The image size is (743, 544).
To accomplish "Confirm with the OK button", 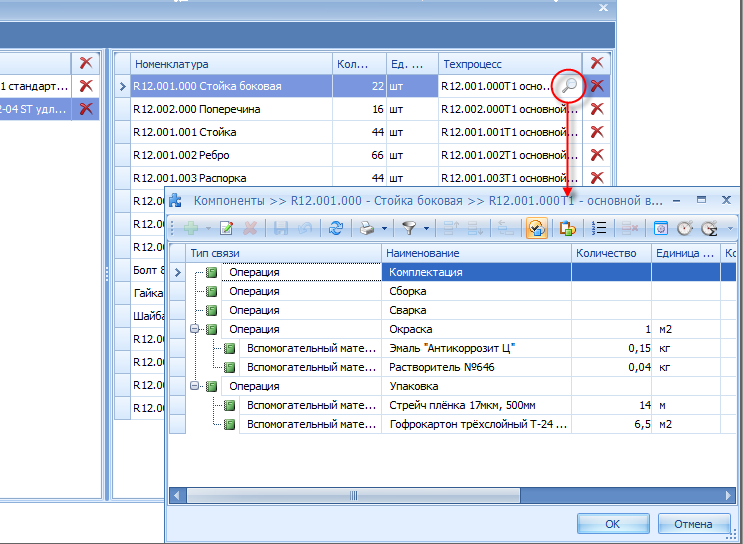I will tap(613, 524).
